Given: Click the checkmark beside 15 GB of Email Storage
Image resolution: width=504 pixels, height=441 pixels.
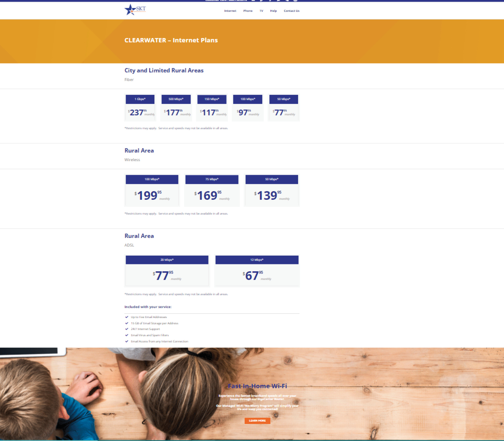Looking at the screenshot, I should tap(127, 323).
